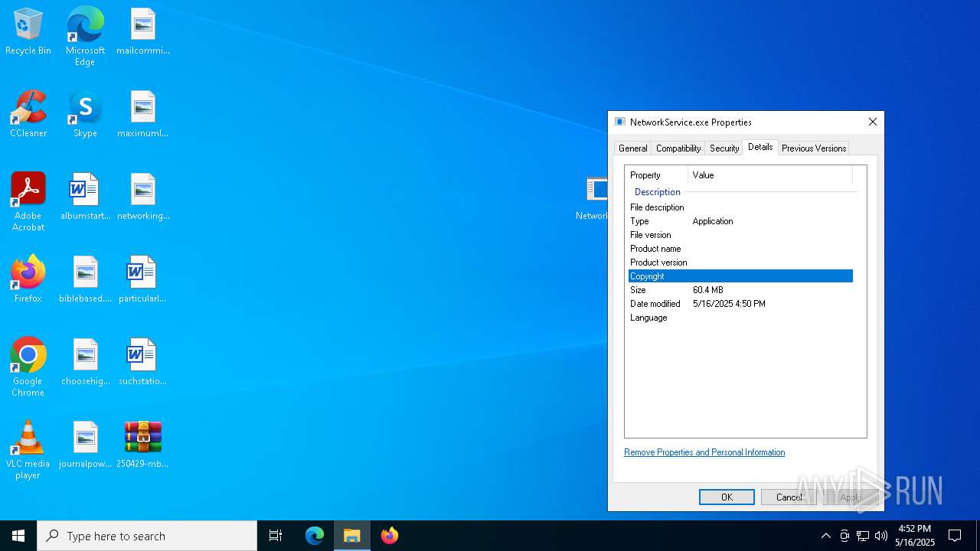Select the maximuml... image file
Image resolution: width=980 pixels, height=551 pixels.
pos(143,115)
